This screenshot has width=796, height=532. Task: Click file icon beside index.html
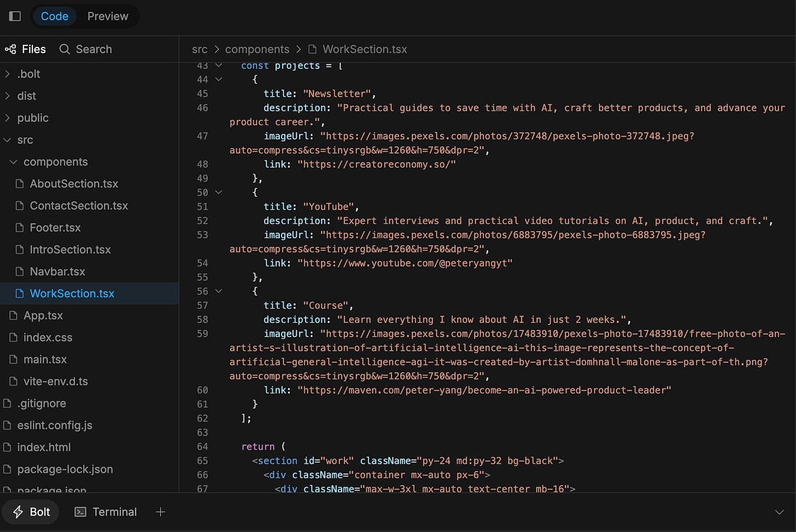coord(7,447)
